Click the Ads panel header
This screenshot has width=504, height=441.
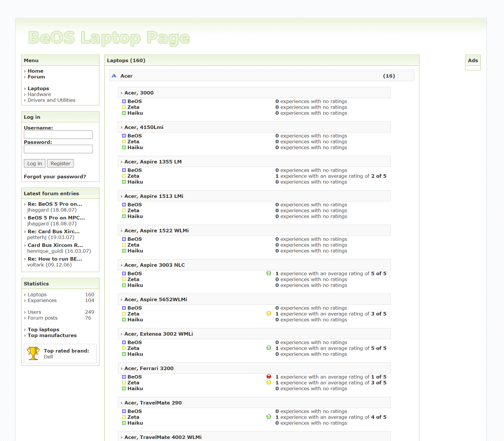click(x=473, y=60)
